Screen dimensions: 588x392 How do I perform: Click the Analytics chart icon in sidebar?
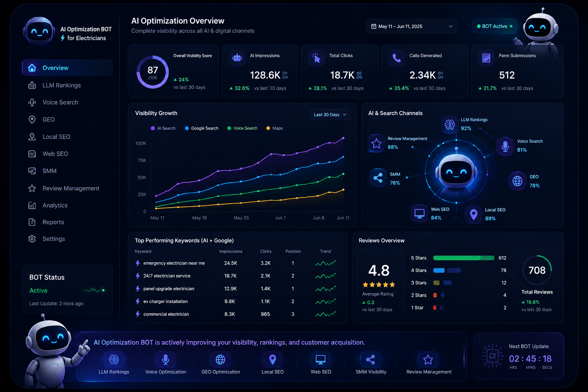click(x=32, y=206)
